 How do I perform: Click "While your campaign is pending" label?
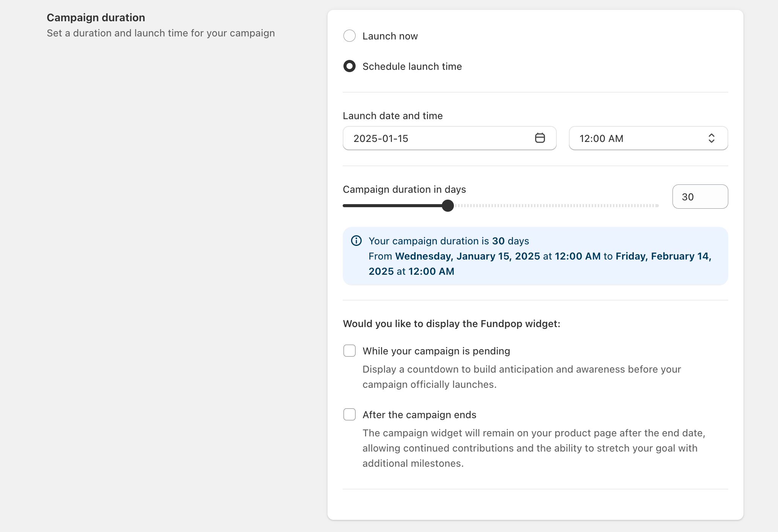coord(436,351)
